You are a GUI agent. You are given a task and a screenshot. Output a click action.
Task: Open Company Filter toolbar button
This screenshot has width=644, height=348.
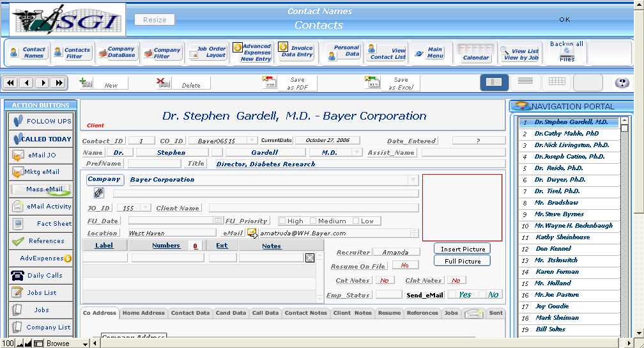pos(162,52)
